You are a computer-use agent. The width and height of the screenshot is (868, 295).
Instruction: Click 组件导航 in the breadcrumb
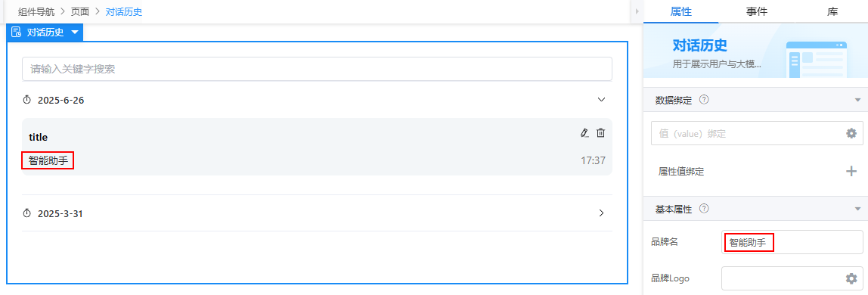[x=36, y=11]
